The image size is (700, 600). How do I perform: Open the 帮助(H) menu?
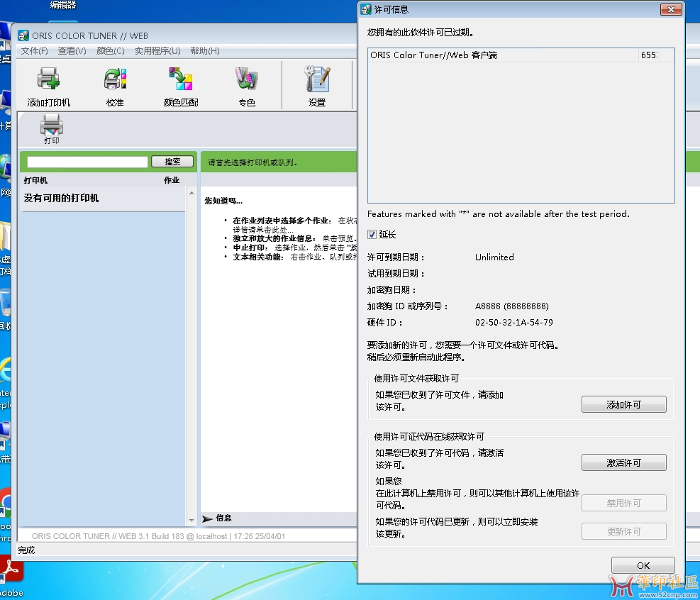point(205,51)
